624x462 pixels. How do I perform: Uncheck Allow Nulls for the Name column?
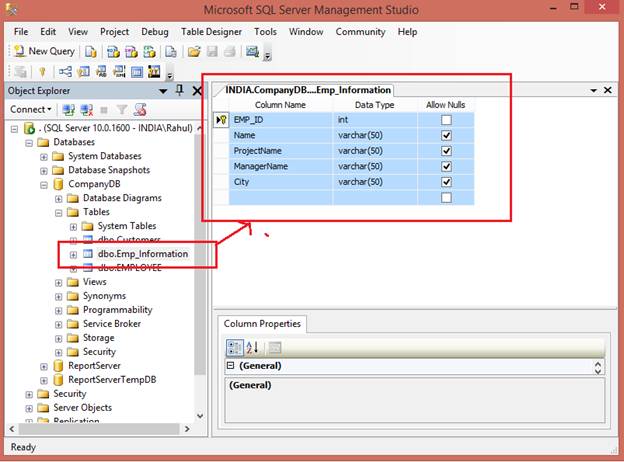click(446, 135)
